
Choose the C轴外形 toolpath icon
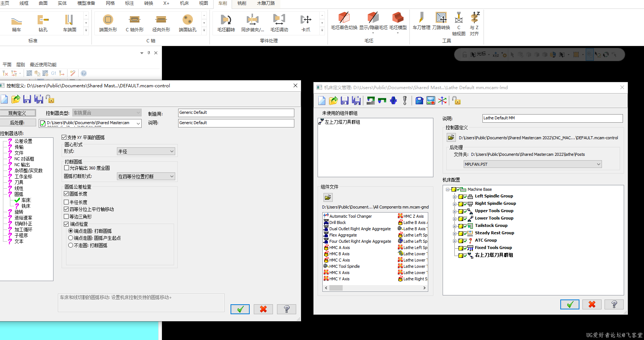135,23
